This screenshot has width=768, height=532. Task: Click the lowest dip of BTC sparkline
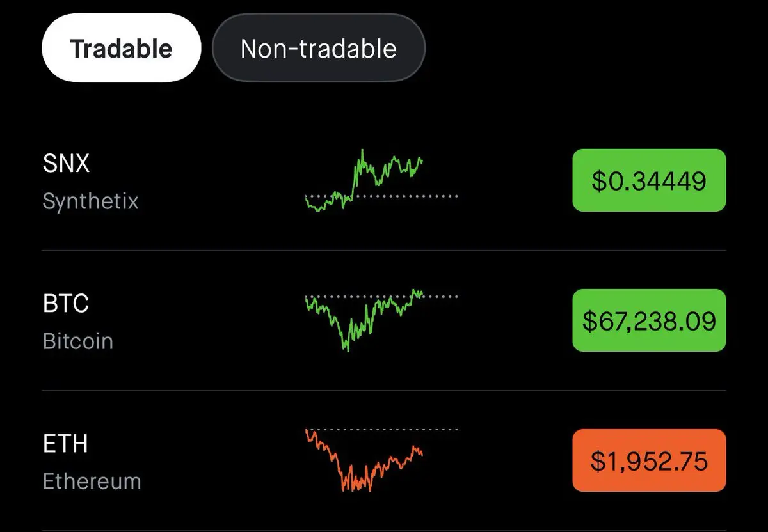coord(348,349)
